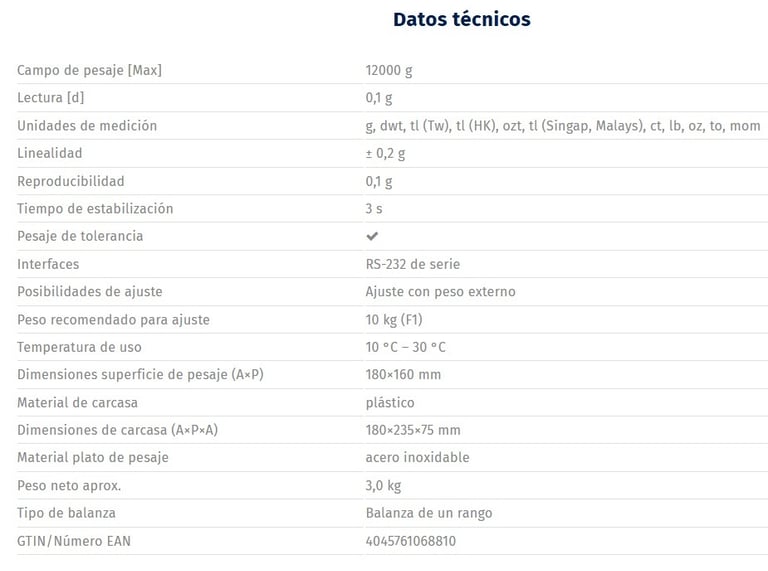768x571 pixels.
Task: Click the Datos técnicos heading
Action: [461, 19]
